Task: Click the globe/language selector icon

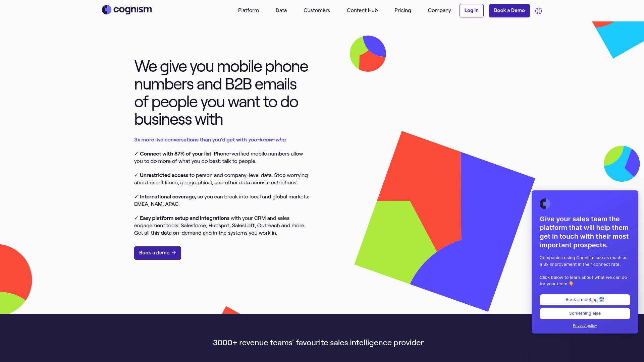Action: click(538, 11)
